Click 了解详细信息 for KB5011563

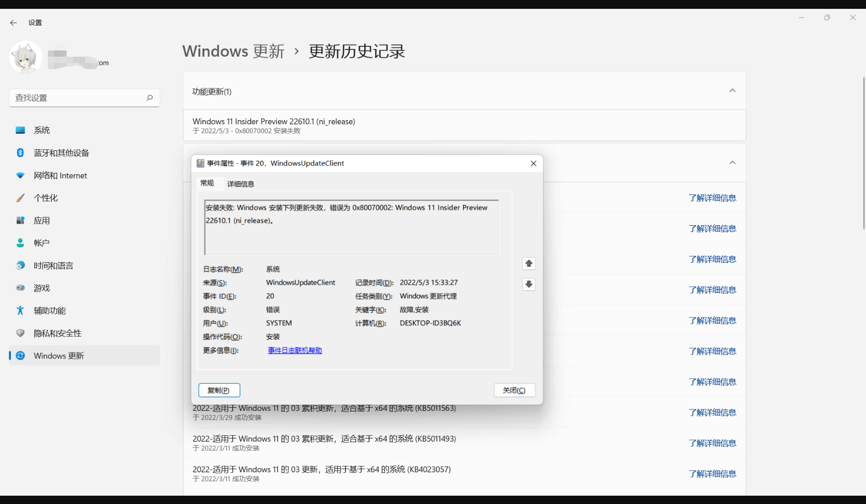(x=712, y=412)
